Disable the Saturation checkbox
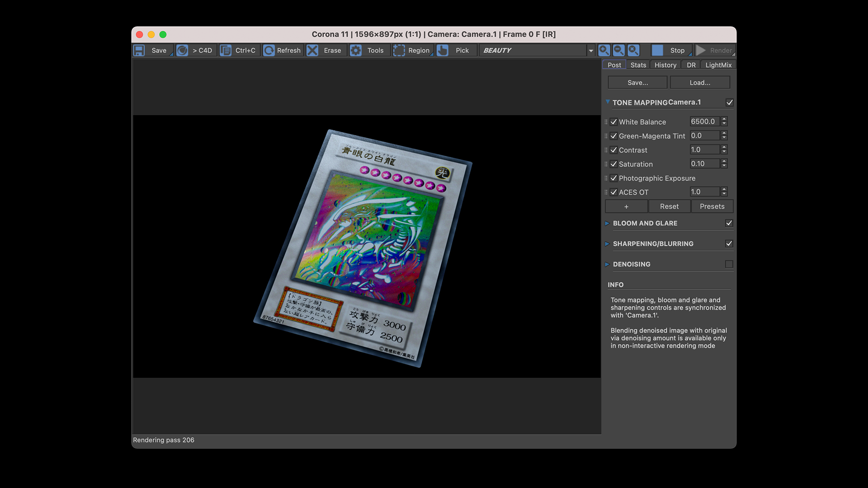Viewport: 868px width, 488px height. 613,164
